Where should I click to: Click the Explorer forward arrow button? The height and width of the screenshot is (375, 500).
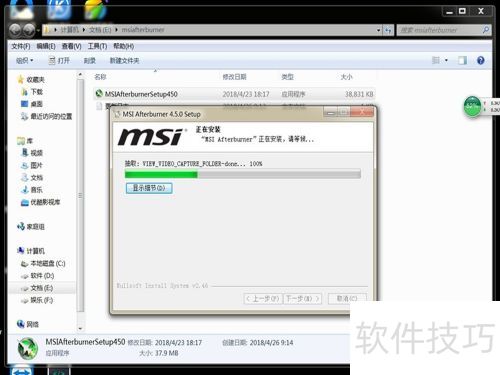pyautogui.click(x=29, y=30)
